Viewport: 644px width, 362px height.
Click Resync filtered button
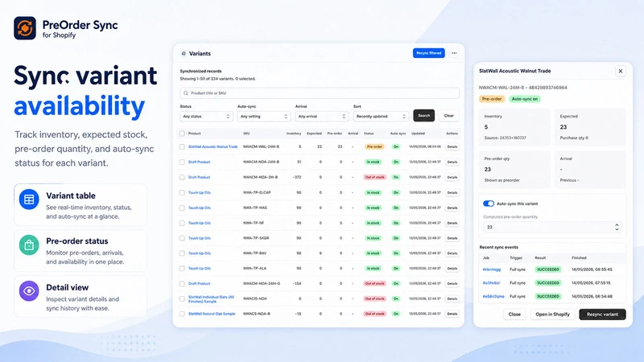pos(429,53)
